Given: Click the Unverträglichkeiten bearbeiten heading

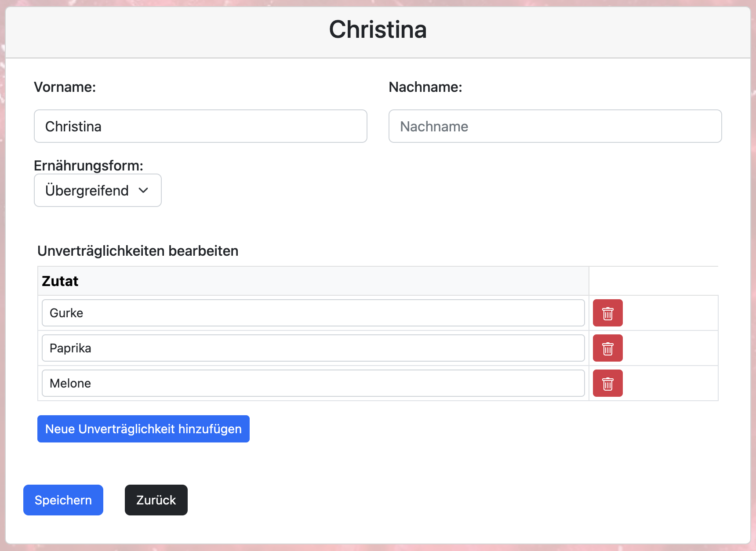Looking at the screenshot, I should [138, 251].
